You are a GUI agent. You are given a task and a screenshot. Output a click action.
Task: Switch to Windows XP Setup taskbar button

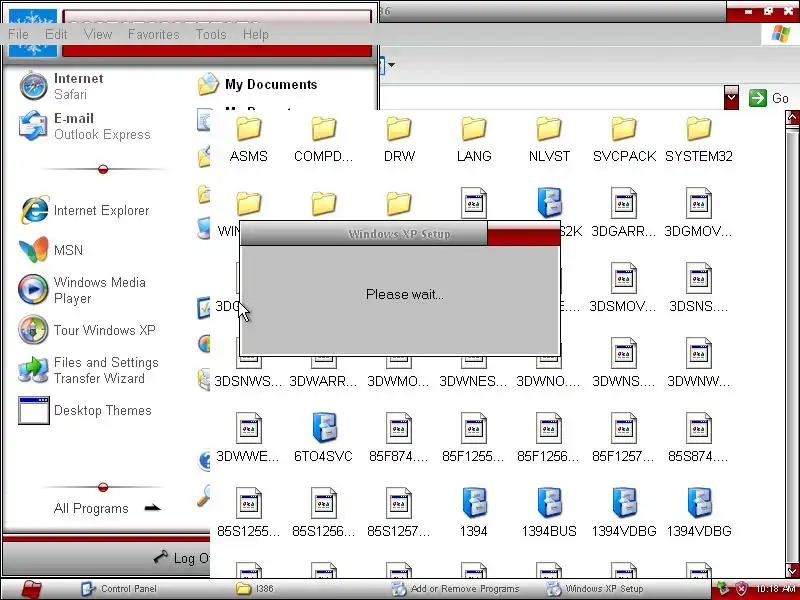pos(595,589)
